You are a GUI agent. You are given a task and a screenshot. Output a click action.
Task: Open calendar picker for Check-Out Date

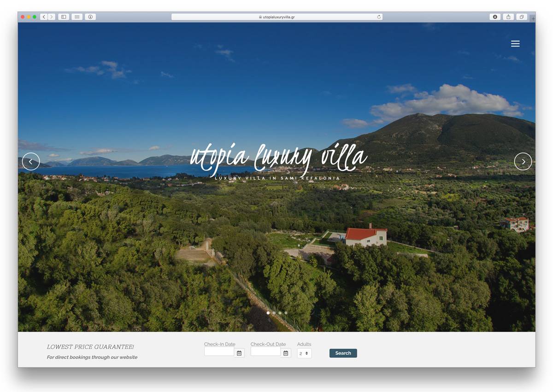pyautogui.click(x=286, y=353)
